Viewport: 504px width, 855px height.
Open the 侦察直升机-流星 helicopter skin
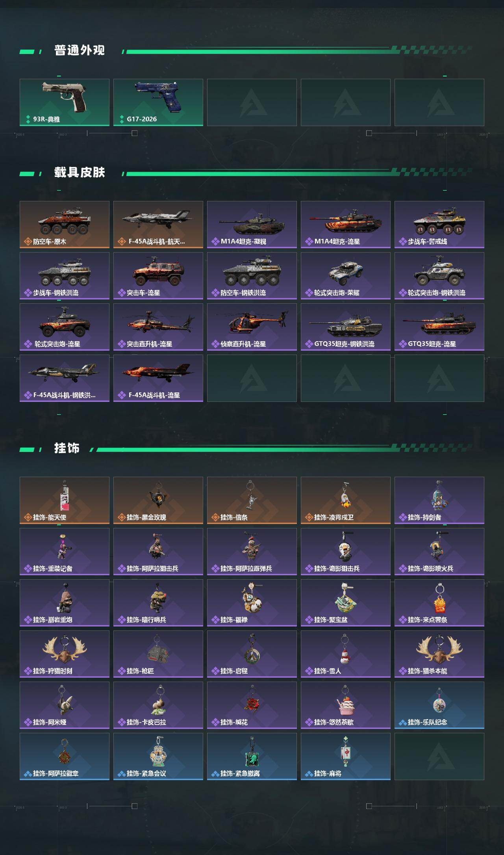click(x=252, y=327)
